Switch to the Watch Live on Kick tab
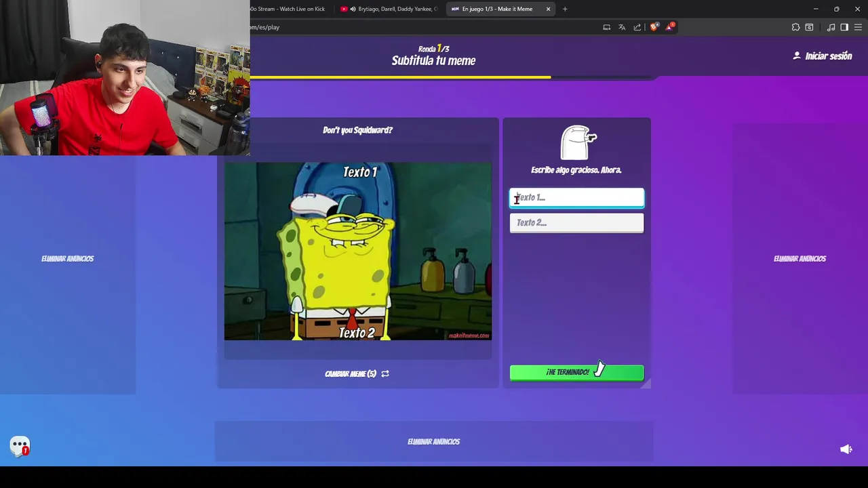 click(x=288, y=9)
